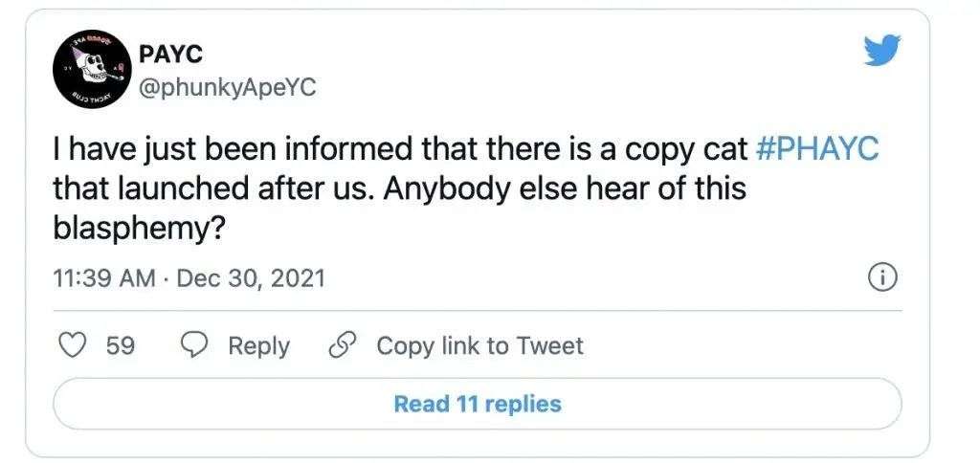The image size is (980, 463).
Task: Click the Reply text label
Action: point(258,346)
